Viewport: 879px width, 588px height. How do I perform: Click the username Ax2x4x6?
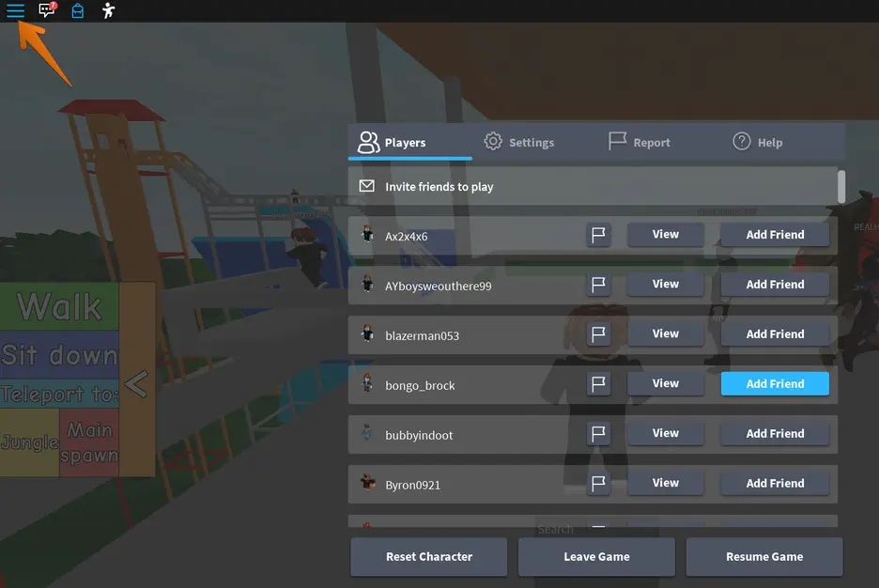tap(407, 237)
